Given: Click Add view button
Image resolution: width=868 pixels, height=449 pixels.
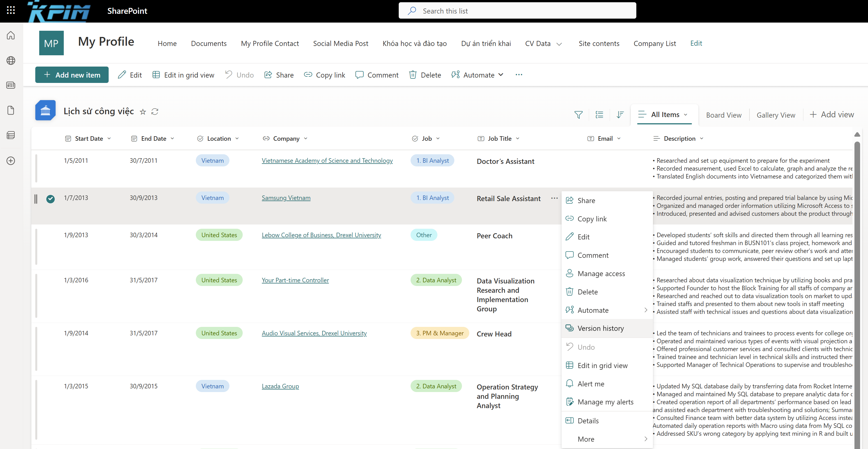Looking at the screenshot, I should tap(831, 115).
